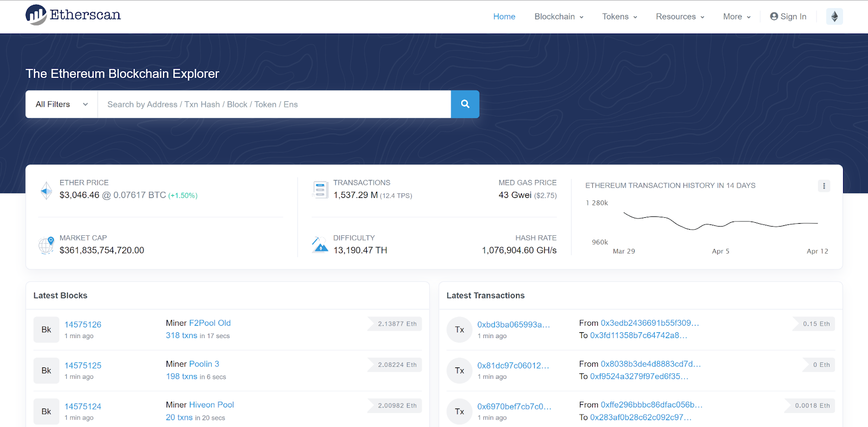Click the 0.0018 Eth transaction amount badge

810,406
